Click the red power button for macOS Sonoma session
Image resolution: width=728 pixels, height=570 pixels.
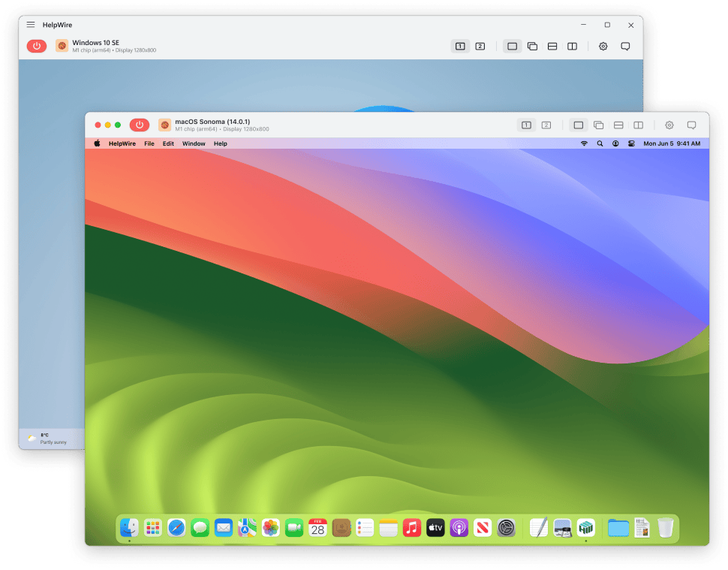click(x=139, y=125)
